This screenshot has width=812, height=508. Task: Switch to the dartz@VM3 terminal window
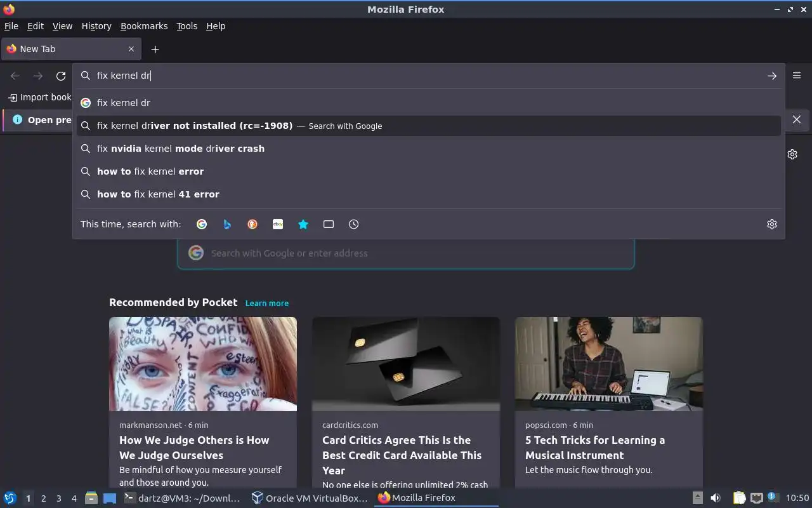click(183, 498)
